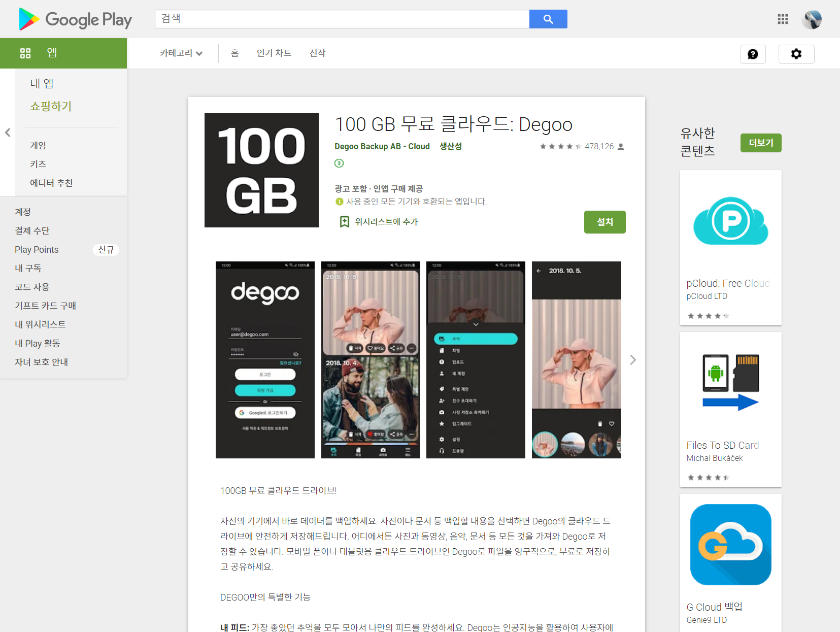
Task: Open 게임 category in sidebar
Action: [38, 145]
